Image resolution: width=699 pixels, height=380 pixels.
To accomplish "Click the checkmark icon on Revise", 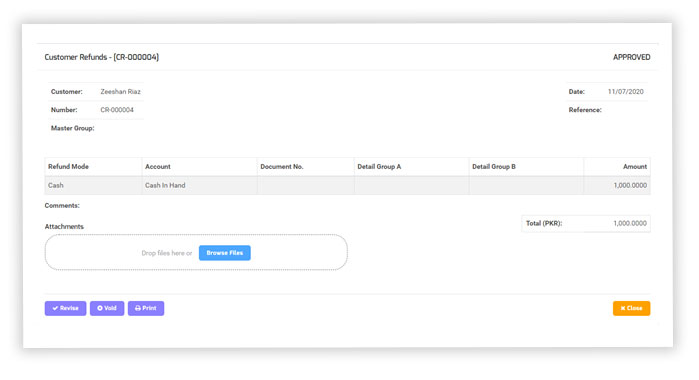I will pyautogui.click(x=55, y=308).
